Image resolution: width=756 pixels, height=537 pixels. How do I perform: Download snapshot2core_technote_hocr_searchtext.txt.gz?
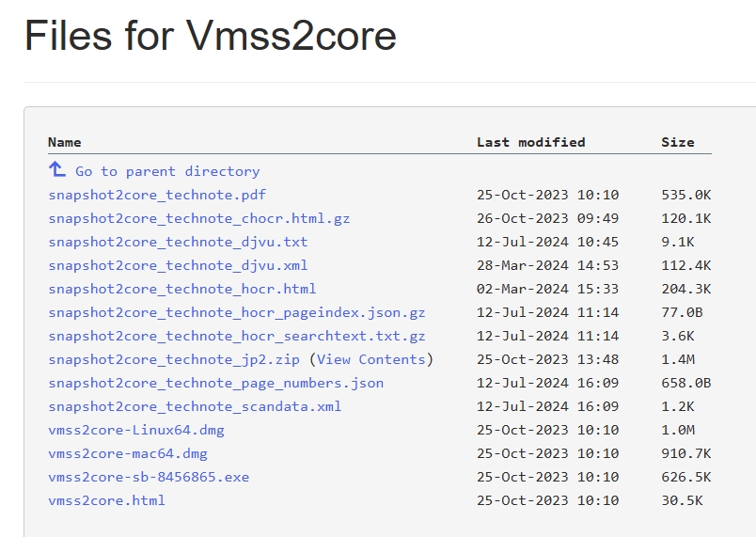237,336
